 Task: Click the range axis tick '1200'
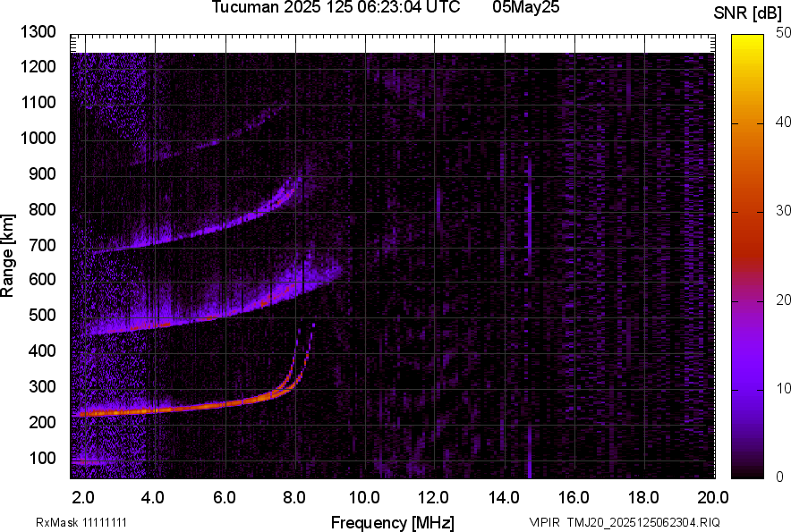coord(38,66)
